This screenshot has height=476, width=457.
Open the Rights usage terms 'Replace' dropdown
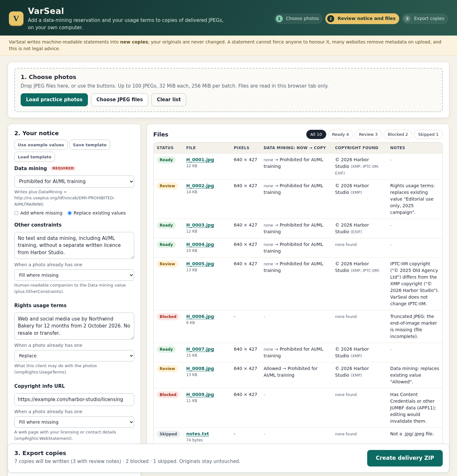tap(74, 356)
